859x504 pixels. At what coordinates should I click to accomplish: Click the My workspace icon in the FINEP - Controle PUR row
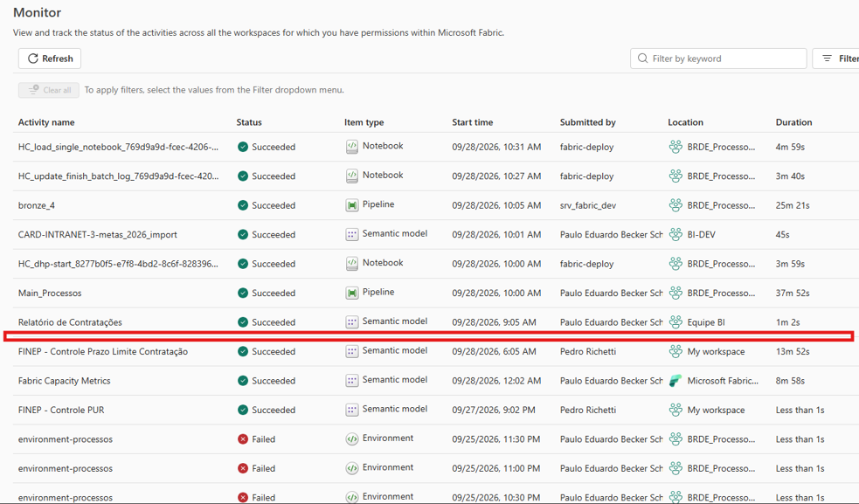[675, 409]
